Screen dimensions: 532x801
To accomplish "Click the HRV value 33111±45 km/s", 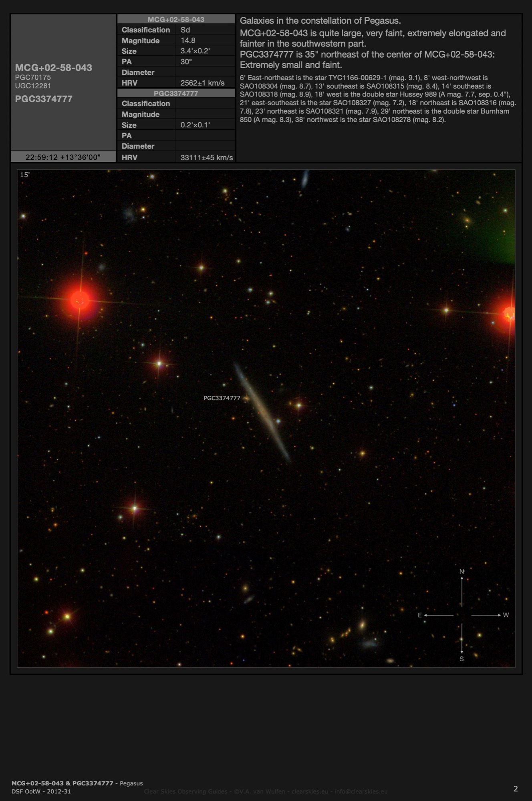I will (206, 157).
